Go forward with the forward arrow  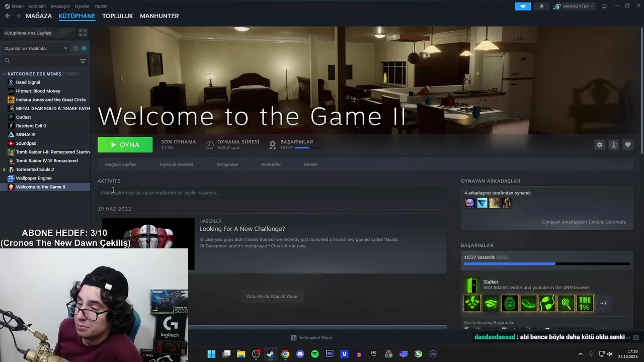(x=18, y=16)
